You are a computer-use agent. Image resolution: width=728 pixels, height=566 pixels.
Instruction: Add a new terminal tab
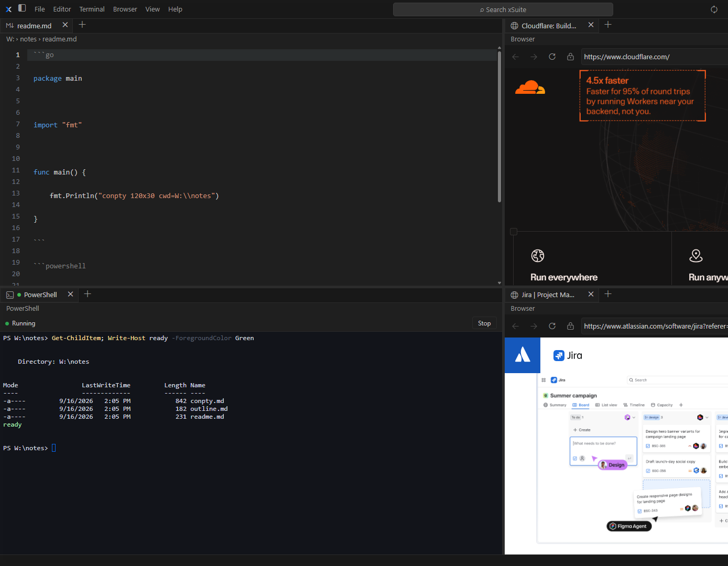pyautogui.click(x=88, y=294)
